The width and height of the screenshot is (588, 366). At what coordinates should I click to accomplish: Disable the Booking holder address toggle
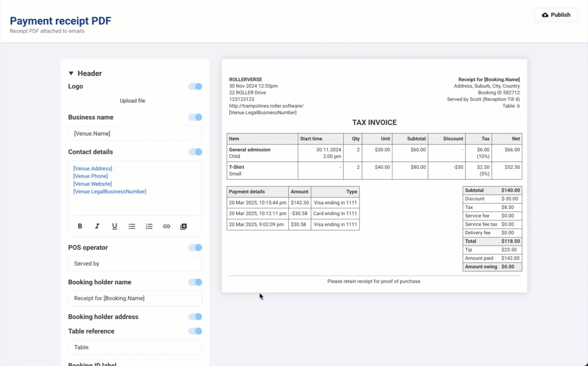click(195, 317)
